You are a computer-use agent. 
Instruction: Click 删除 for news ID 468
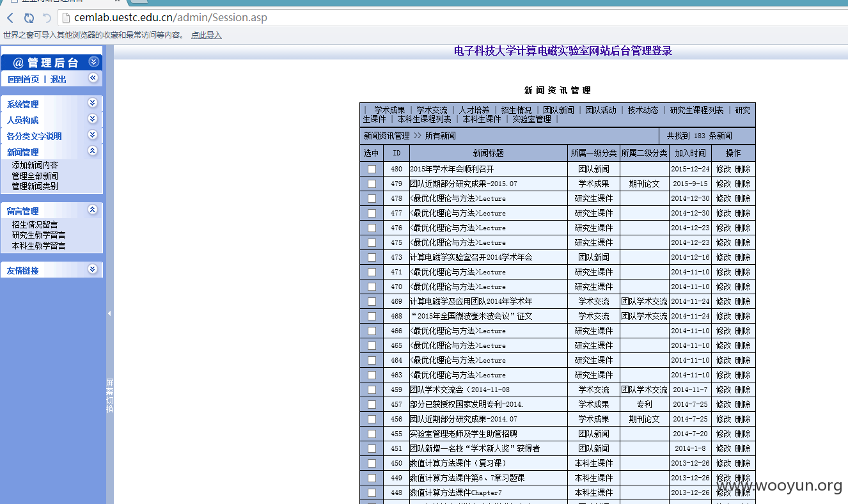point(742,316)
